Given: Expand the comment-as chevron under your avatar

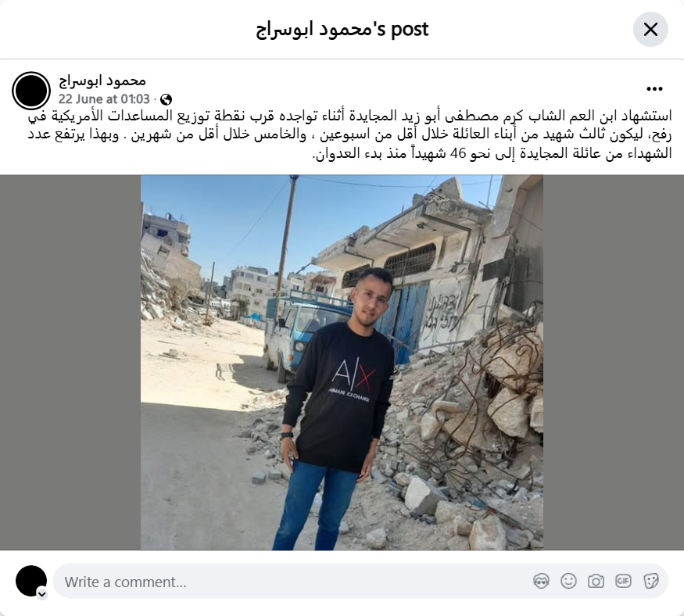Looking at the screenshot, I should [x=42, y=594].
